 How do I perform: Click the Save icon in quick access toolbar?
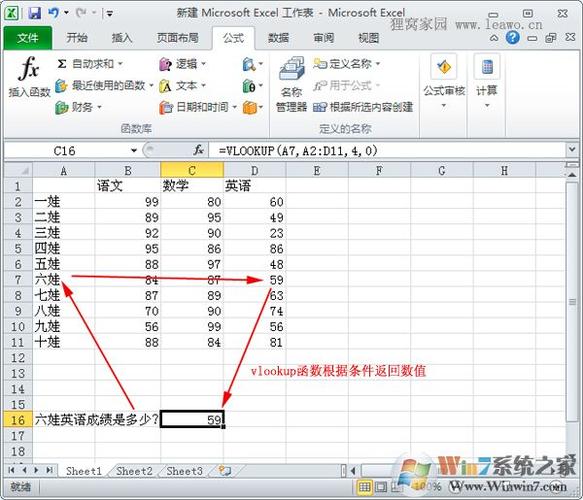click(x=34, y=13)
